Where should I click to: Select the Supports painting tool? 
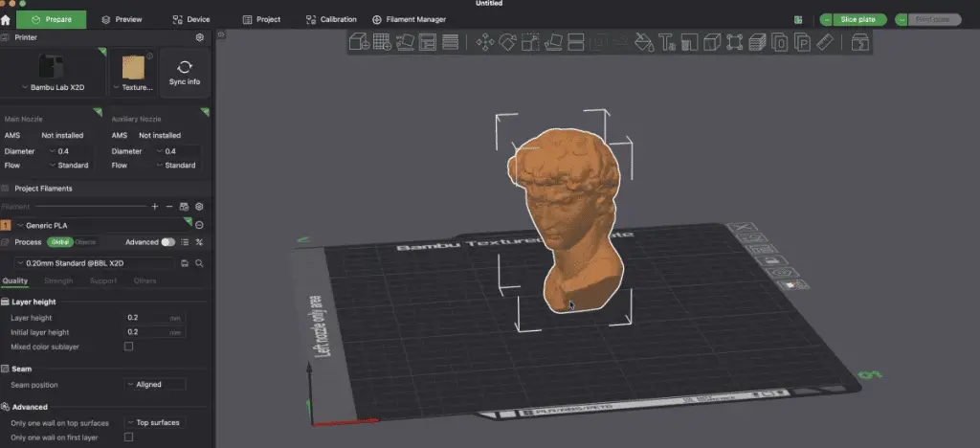click(x=689, y=42)
